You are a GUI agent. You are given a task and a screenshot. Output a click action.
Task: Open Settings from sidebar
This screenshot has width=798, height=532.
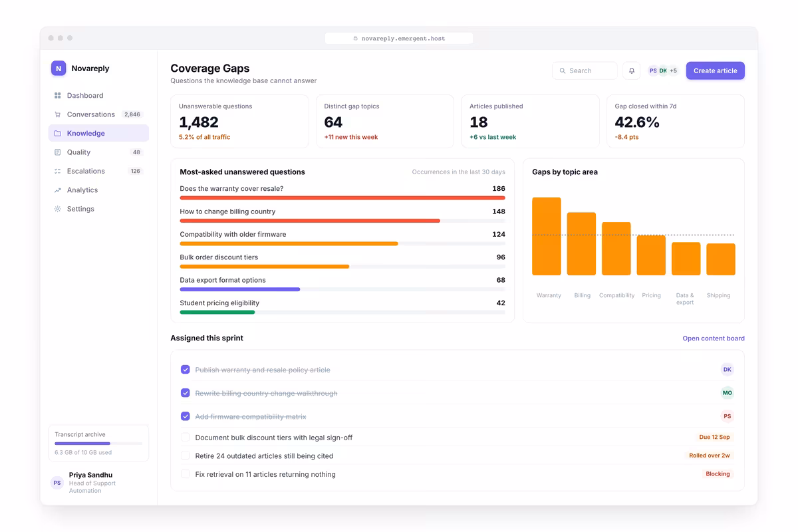click(x=98, y=209)
